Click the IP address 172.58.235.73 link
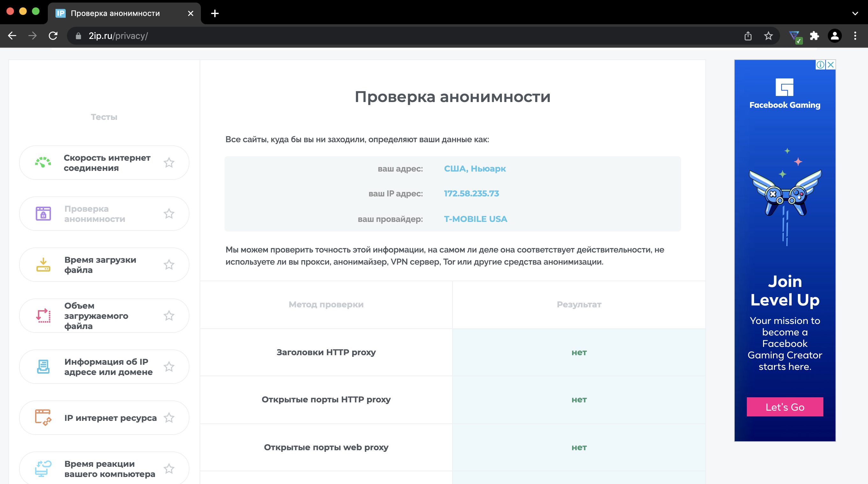868x484 pixels. (x=471, y=194)
